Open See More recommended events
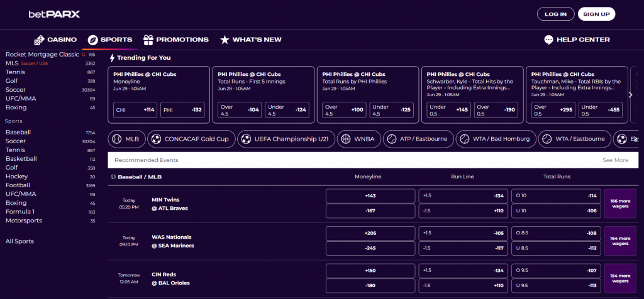 [615, 160]
